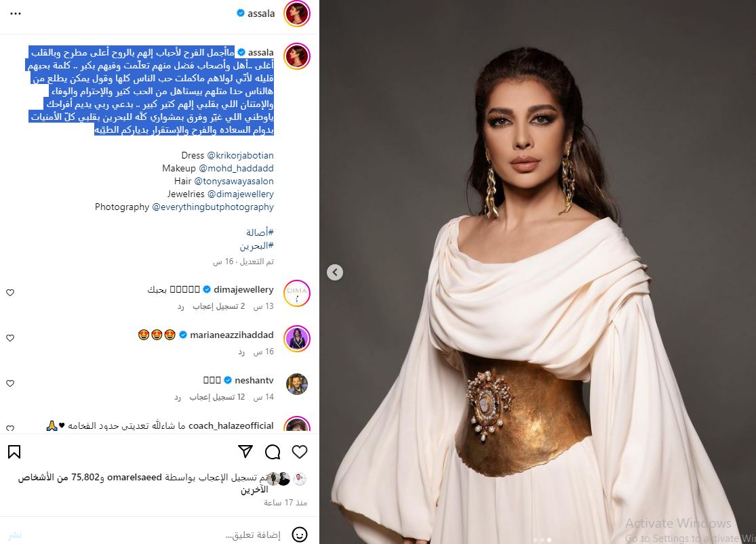The width and height of the screenshot is (756, 544).
Task: Like marianeazzihaddad's comment heart
Action: click(x=10, y=338)
